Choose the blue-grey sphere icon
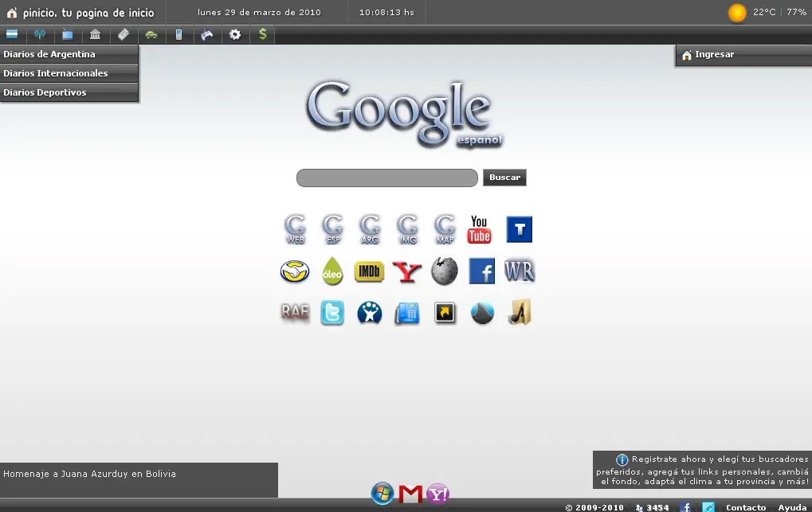The width and height of the screenshot is (812, 512). coord(482,313)
